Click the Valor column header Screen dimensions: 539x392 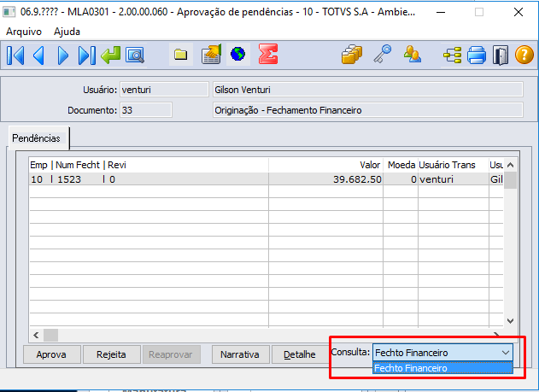click(325, 165)
